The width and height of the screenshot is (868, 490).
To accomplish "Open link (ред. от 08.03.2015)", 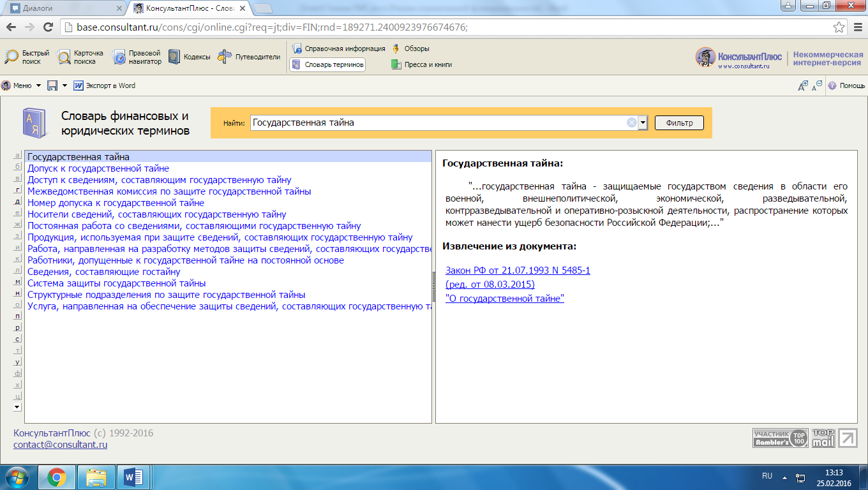I will (x=490, y=285).
